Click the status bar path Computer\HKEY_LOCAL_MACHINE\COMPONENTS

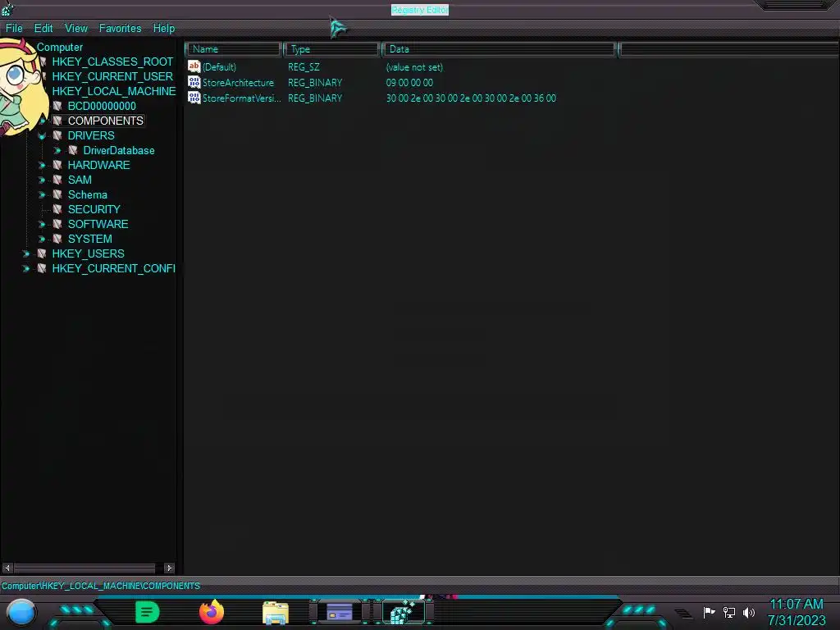tap(101, 586)
